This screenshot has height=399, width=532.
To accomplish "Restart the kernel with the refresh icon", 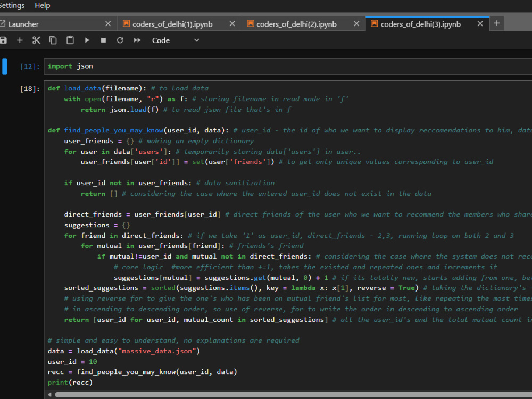I will 120,40.
